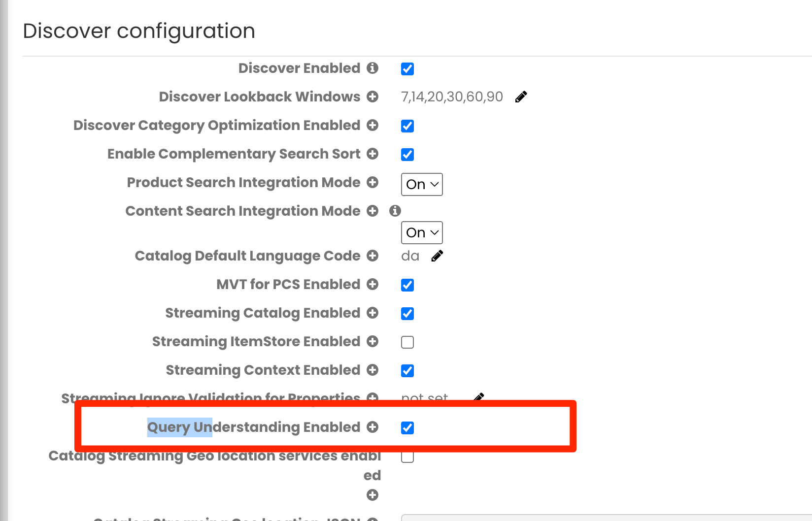Image resolution: width=812 pixels, height=521 pixels.
Task: Edit Discover Lookback Windows with pencil icon
Action: (521, 97)
